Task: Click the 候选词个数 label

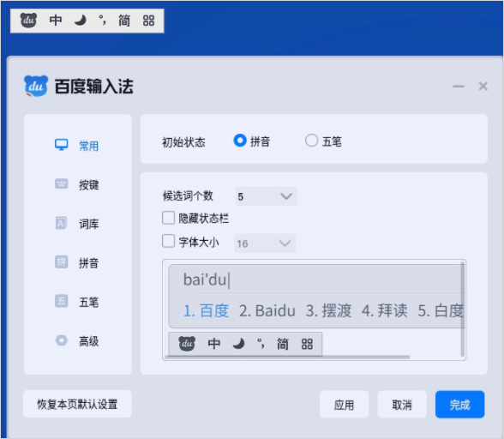Action: 188,195
